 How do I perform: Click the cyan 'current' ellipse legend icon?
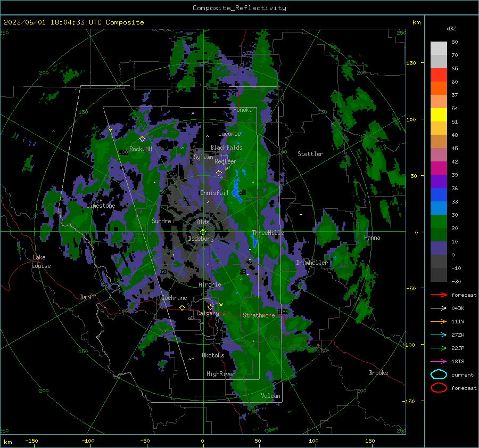coord(439,374)
